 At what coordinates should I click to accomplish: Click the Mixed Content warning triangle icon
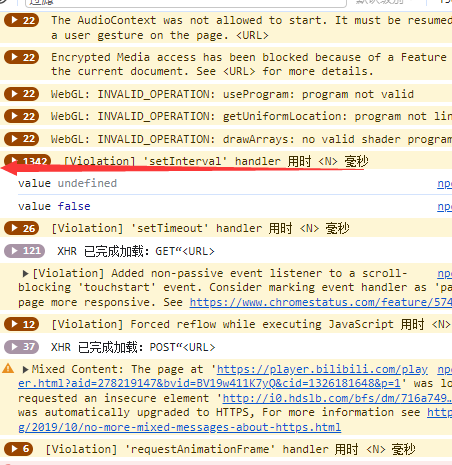[x=8, y=369]
